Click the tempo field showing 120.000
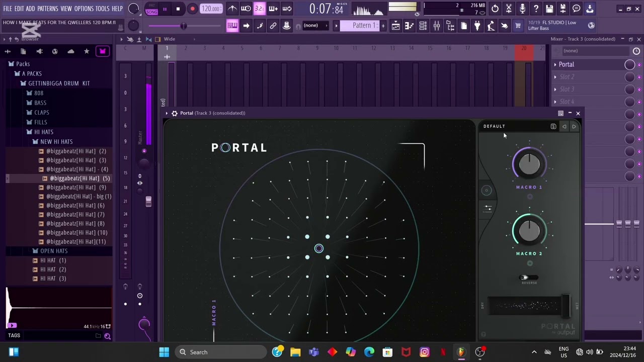Viewport: 644px width, 362px height. 211,9
